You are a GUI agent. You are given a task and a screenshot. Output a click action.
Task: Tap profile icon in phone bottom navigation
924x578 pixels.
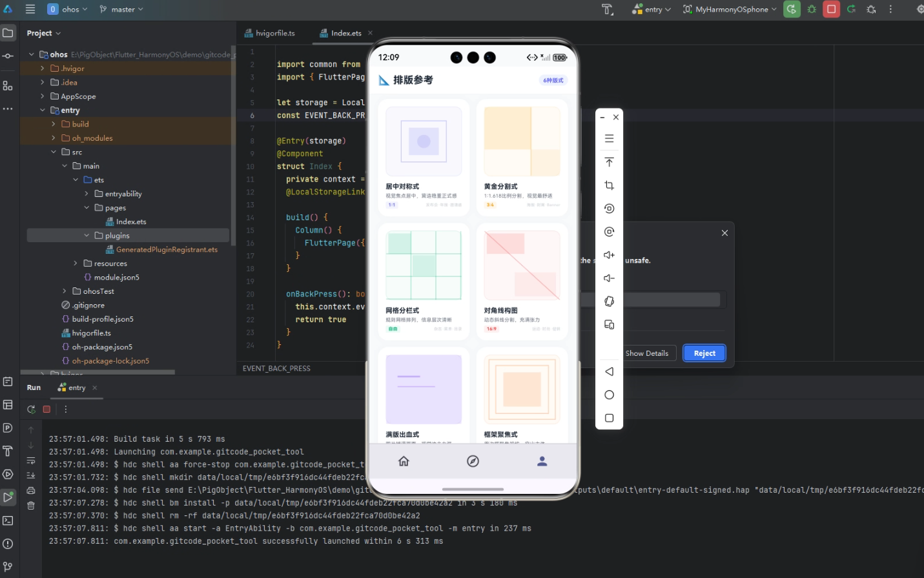(x=542, y=461)
